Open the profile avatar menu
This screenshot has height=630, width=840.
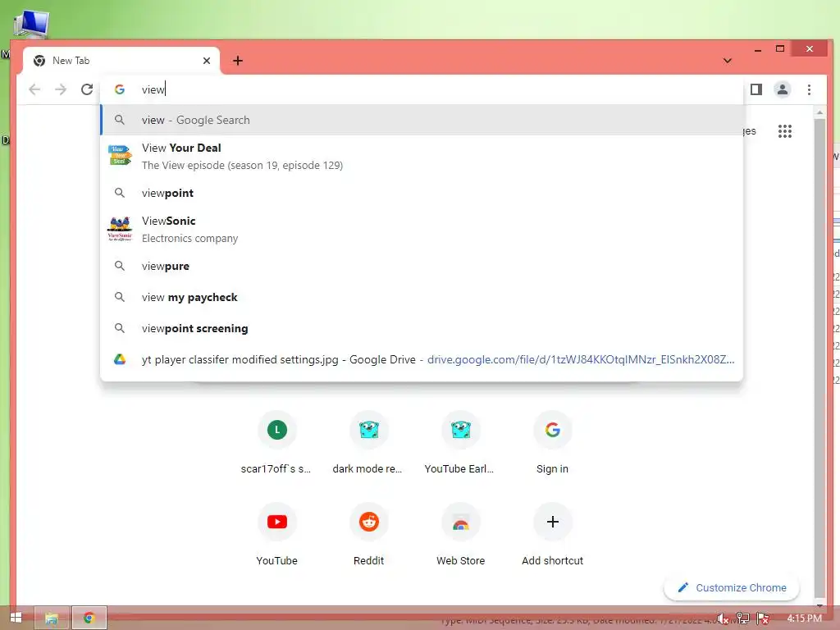coord(782,89)
